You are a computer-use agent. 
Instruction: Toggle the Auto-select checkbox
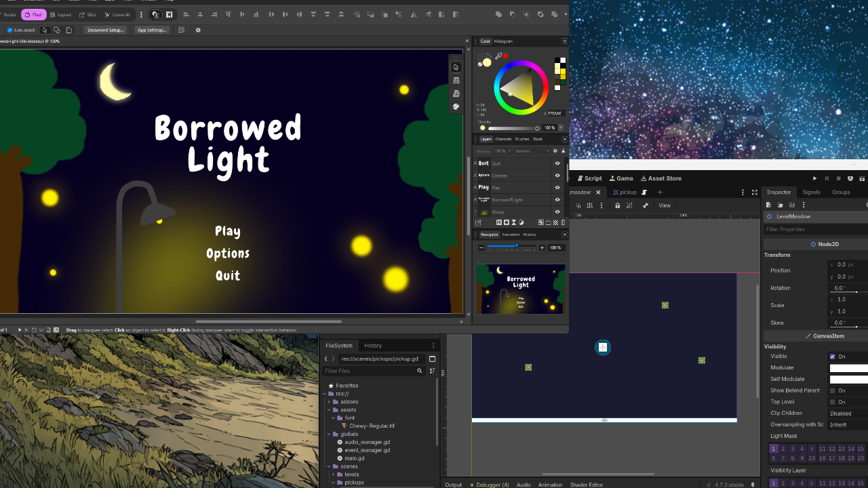pos(10,30)
